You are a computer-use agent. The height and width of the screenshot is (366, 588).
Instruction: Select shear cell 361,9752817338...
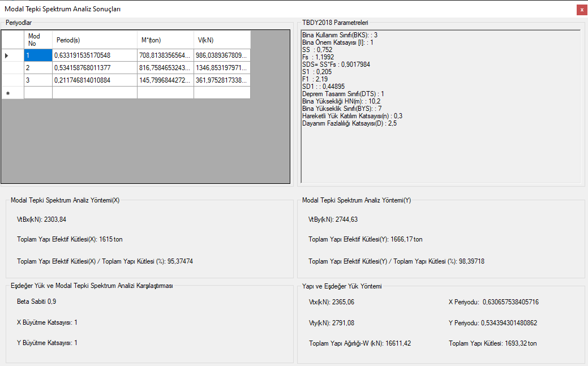[x=222, y=80]
